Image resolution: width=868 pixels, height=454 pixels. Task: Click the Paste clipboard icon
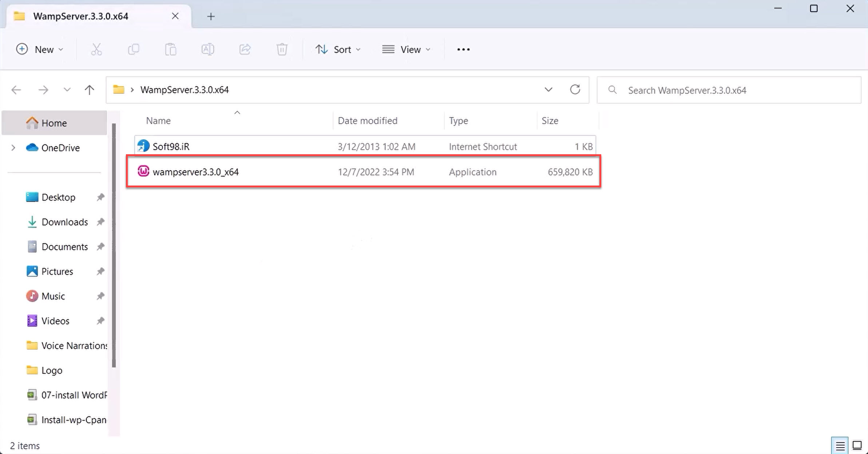click(x=170, y=49)
